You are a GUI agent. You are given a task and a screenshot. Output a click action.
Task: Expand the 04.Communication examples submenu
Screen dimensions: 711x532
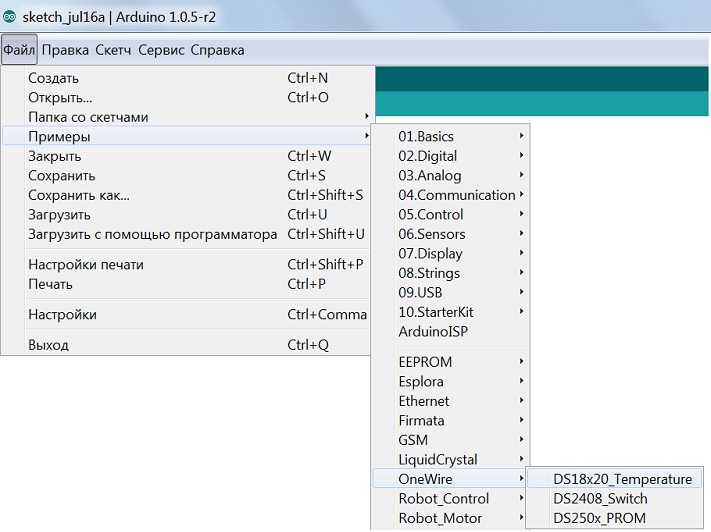457,195
